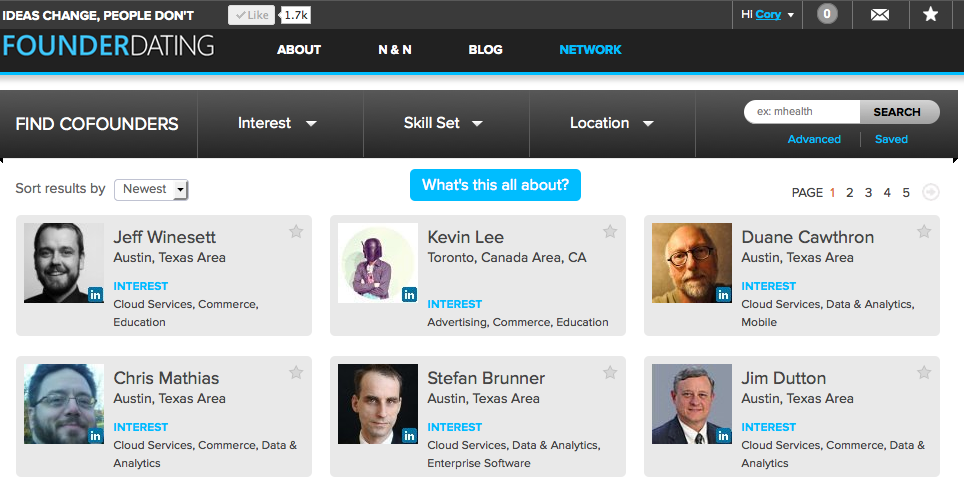Click the name Jeff Winesett
Viewport: 964px width, 489px height.
pos(165,237)
